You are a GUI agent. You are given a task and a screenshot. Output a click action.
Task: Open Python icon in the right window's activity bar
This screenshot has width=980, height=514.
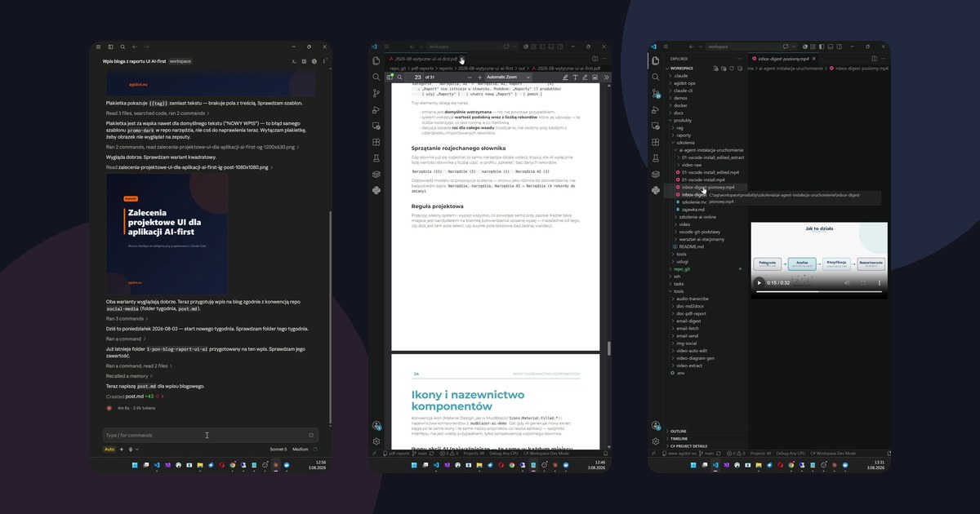tap(656, 190)
